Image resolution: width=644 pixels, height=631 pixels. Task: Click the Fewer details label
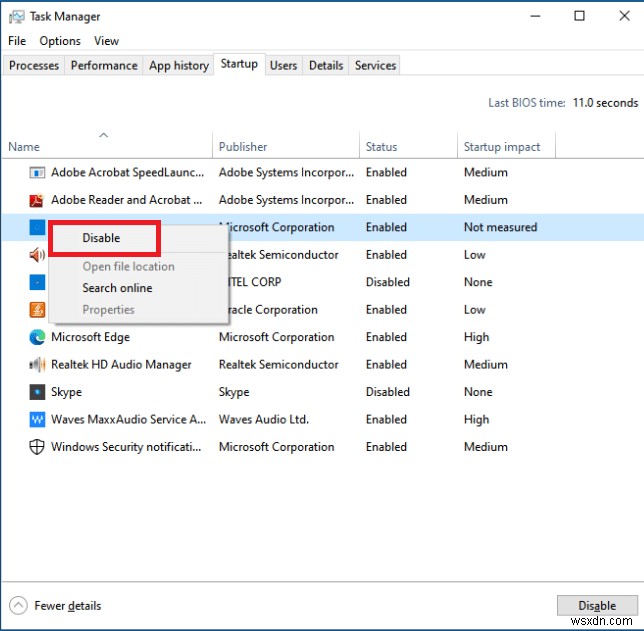(x=68, y=606)
